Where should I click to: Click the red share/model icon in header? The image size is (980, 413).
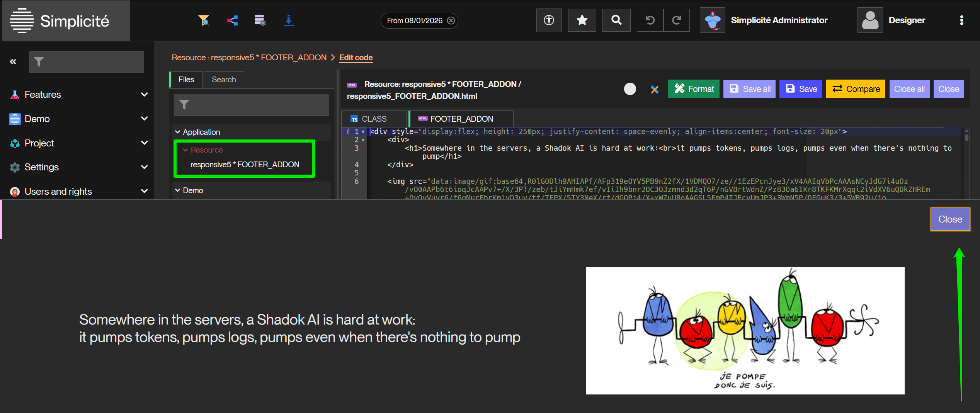[x=232, y=20]
